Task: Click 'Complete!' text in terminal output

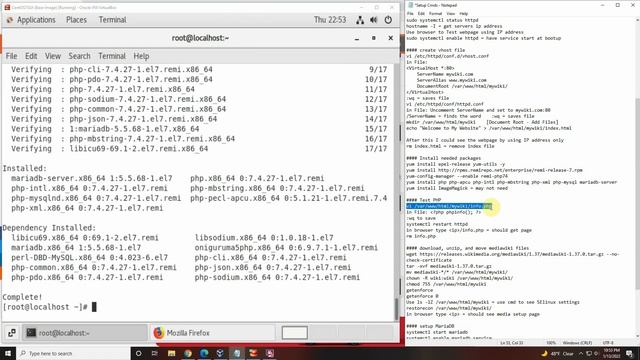Action: (22, 297)
